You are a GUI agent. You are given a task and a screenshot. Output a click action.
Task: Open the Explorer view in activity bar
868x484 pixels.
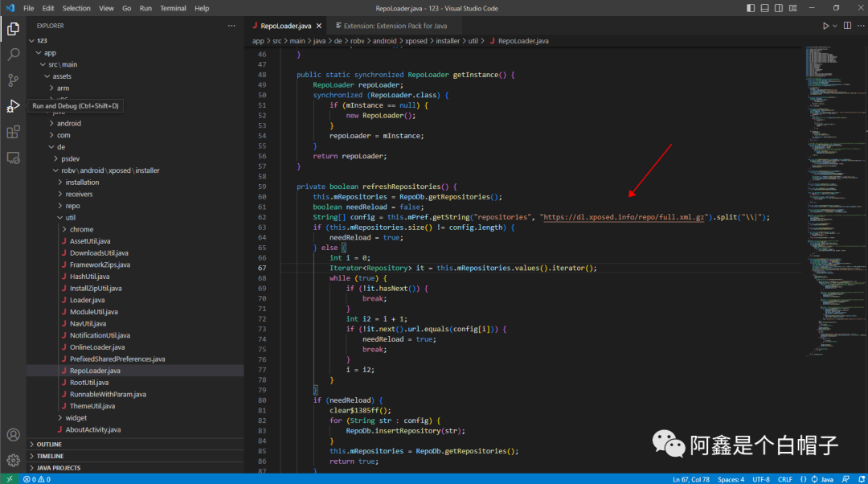pos(14,29)
